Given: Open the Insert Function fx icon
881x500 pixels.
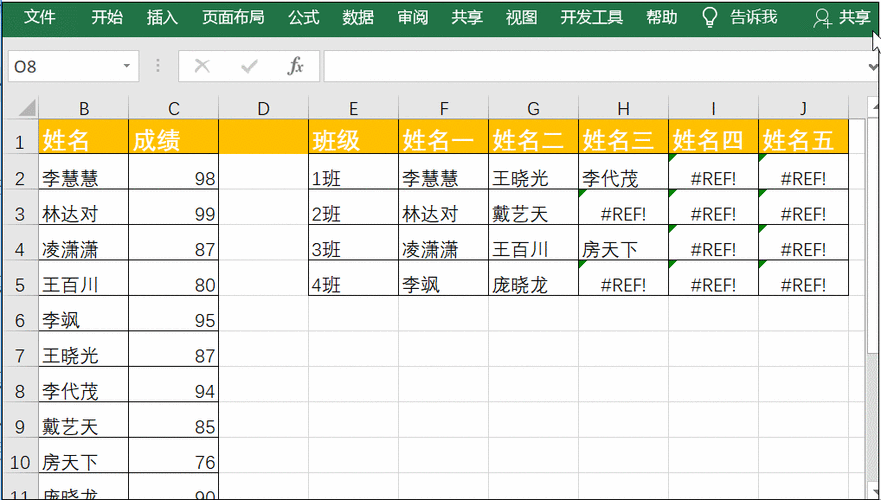Looking at the screenshot, I should [296, 66].
